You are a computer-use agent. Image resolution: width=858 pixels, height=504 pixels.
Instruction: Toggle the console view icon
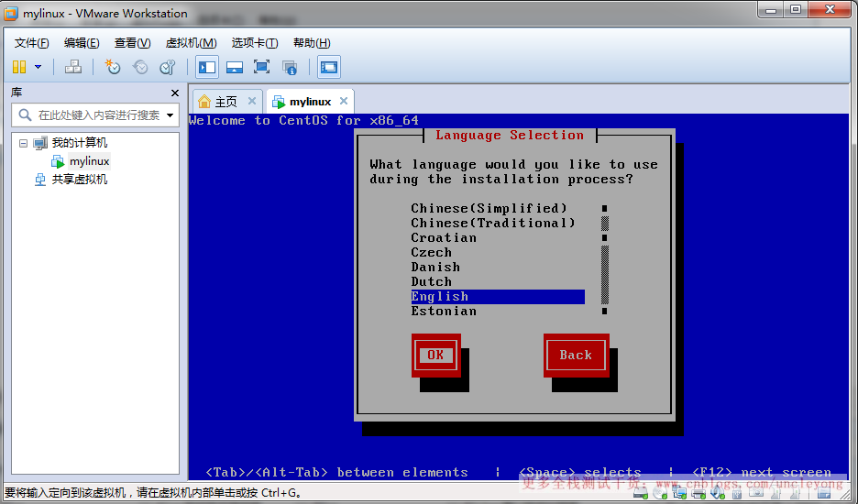point(329,67)
